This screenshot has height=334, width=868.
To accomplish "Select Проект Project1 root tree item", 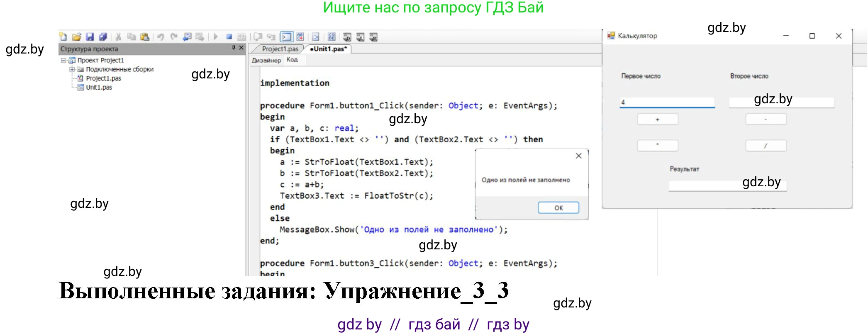I will click(x=100, y=61).
